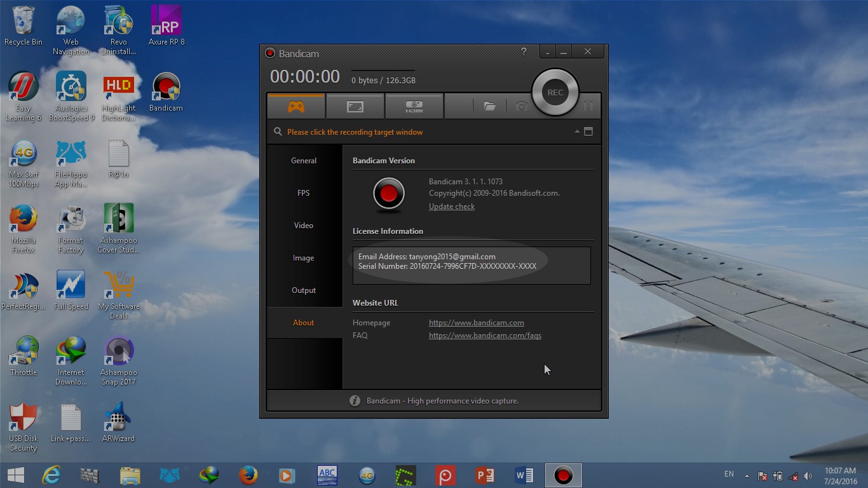Click the magnifier icon beside the target prompt

(x=278, y=132)
